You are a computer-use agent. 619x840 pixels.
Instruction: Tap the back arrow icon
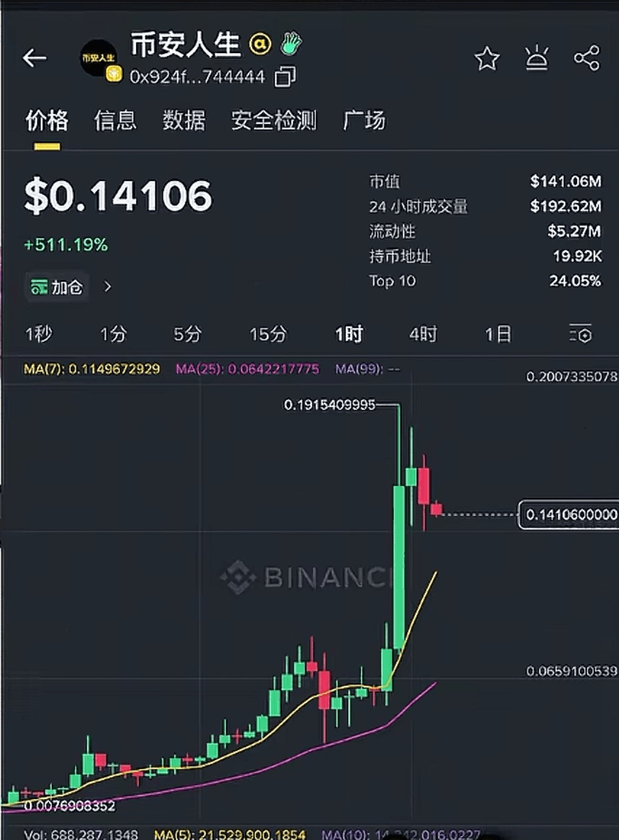pyautogui.click(x=34, y=58)
